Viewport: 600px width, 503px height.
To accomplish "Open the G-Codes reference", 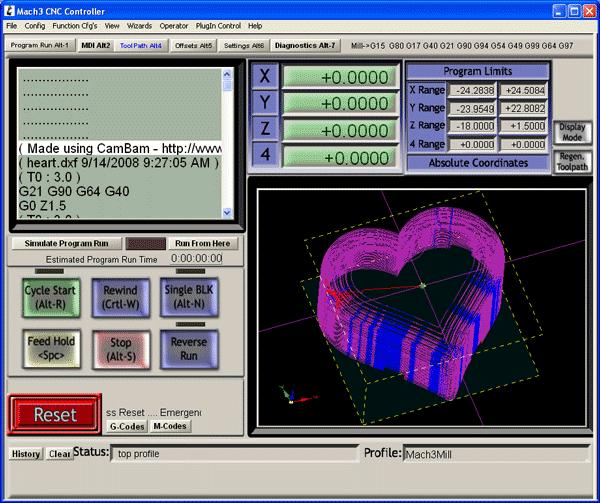I will click(x=127, y=426).
